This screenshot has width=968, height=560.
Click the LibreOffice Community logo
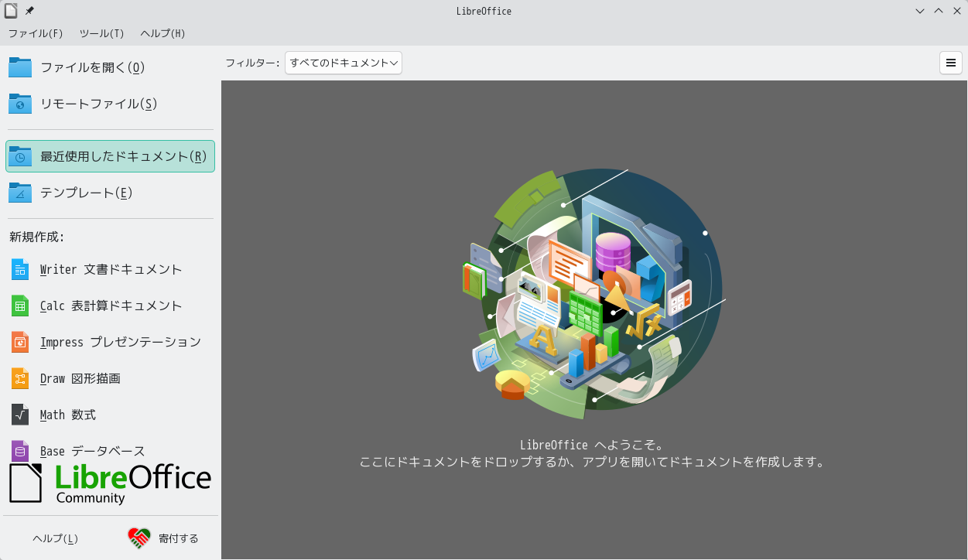(x=110, y=484)
